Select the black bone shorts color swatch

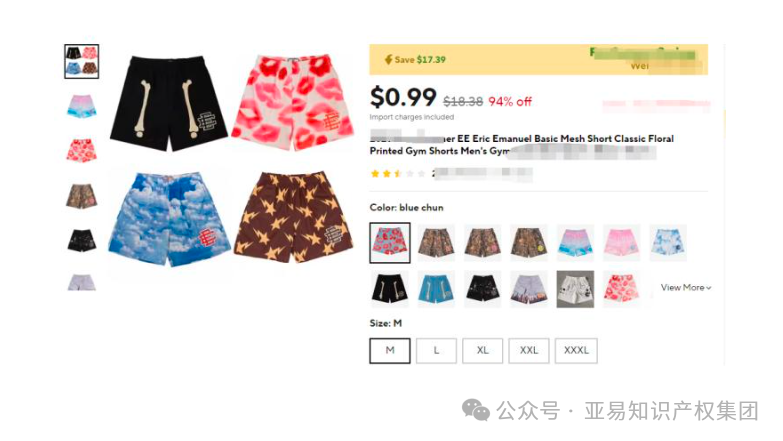pyautogui.click(x=390, y=289)
